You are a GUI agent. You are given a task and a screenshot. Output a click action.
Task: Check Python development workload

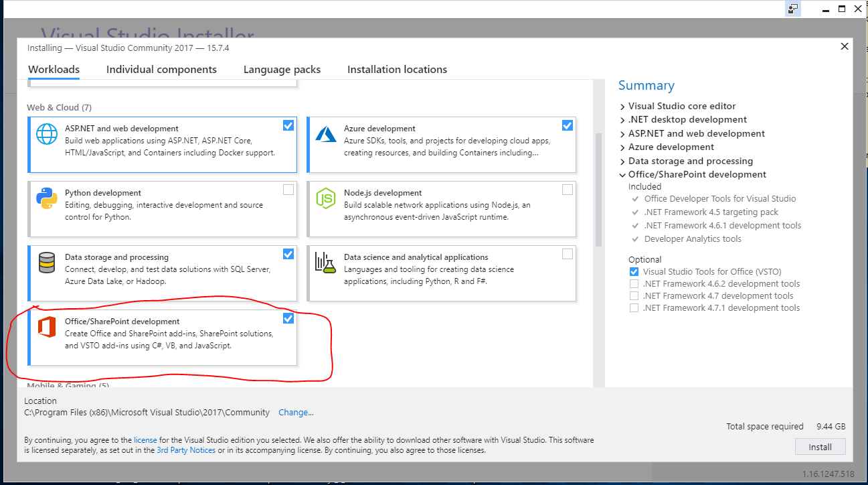288,190
